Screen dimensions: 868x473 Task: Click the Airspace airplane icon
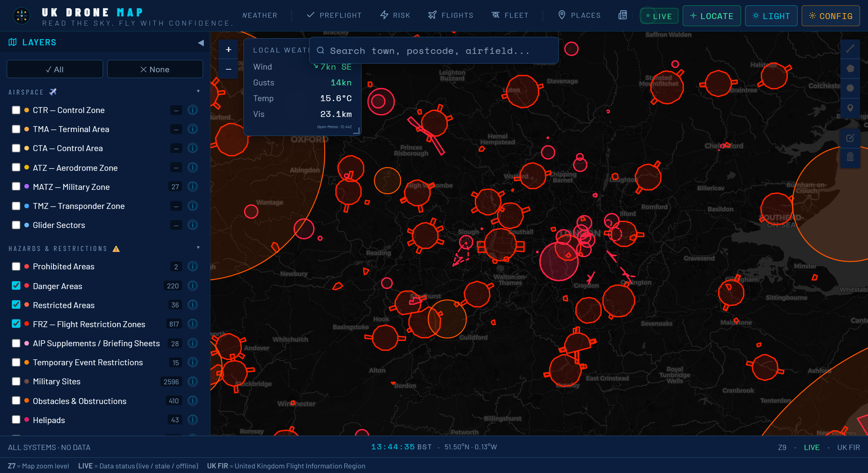point(53,92)
